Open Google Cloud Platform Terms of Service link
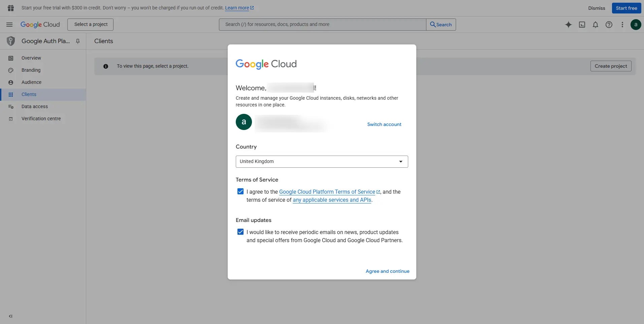Viewport: 644px width, 324px height. pyautogui.click(x=327, y=192)
